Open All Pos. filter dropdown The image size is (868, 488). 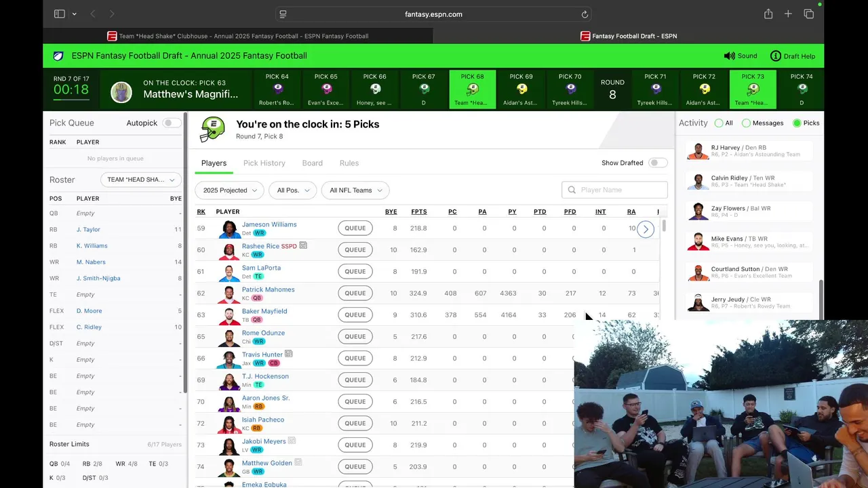coord(293,190)
